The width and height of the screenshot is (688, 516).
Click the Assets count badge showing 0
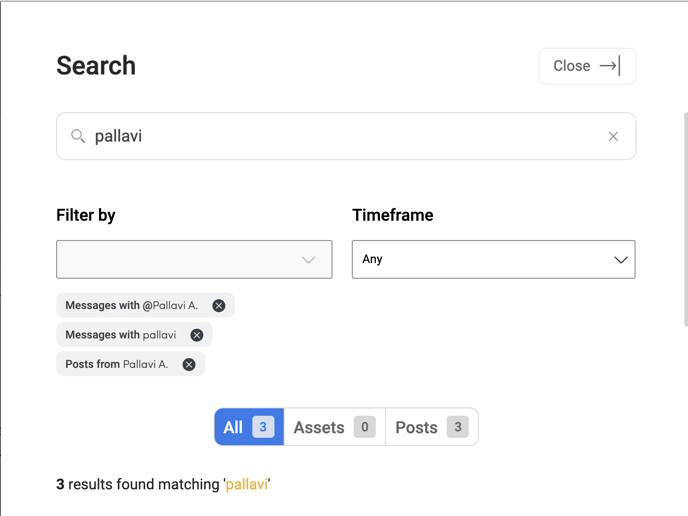click(365, 427)
